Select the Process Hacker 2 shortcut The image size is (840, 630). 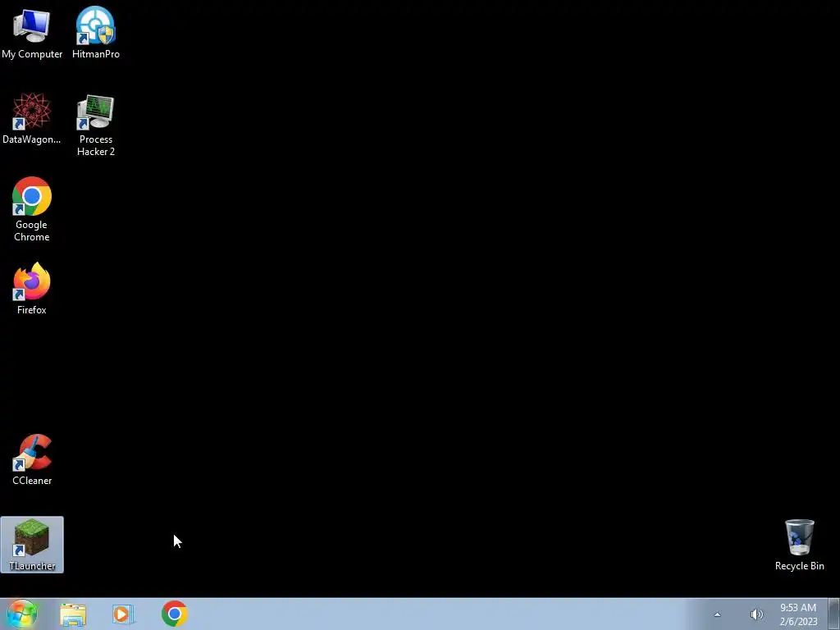[95, 126]
